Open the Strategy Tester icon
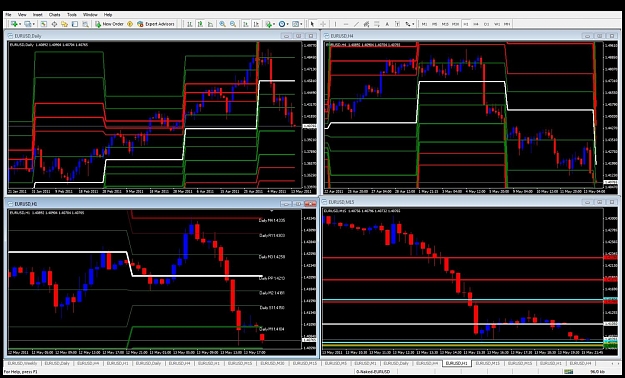This screenshot has height=378, width=625. (85, 24)
